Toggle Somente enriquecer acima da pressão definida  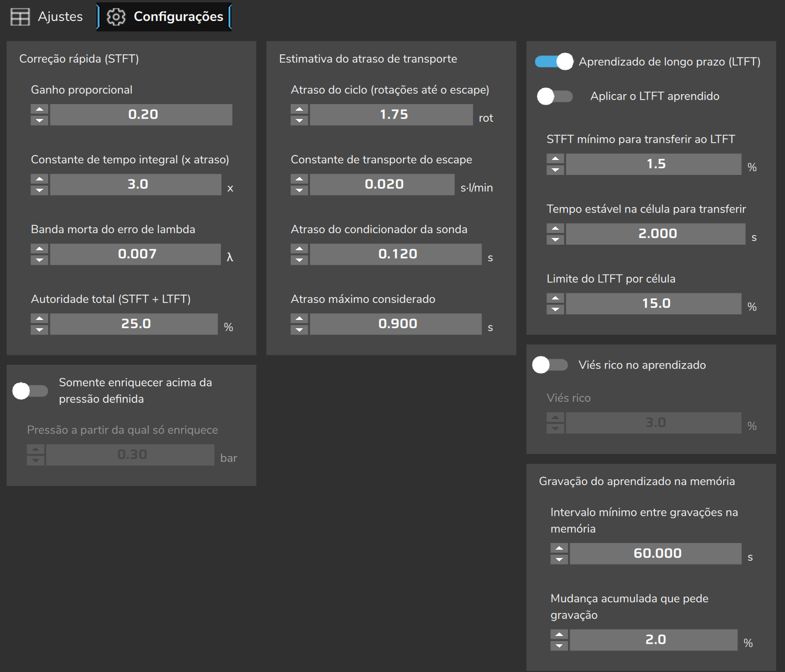30,391
